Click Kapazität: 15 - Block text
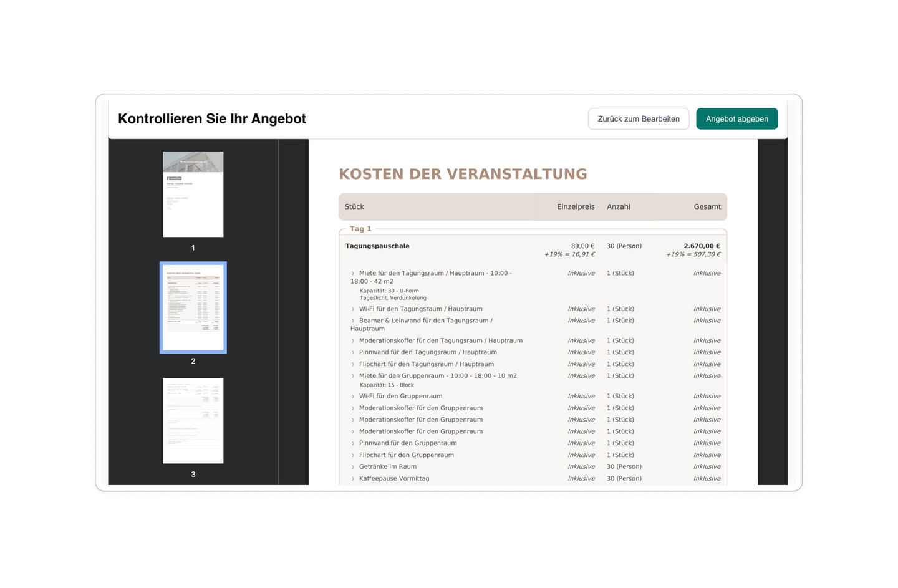Image resolution: width=898 pixels, height=588 pixels. click(x=387, y=385)
